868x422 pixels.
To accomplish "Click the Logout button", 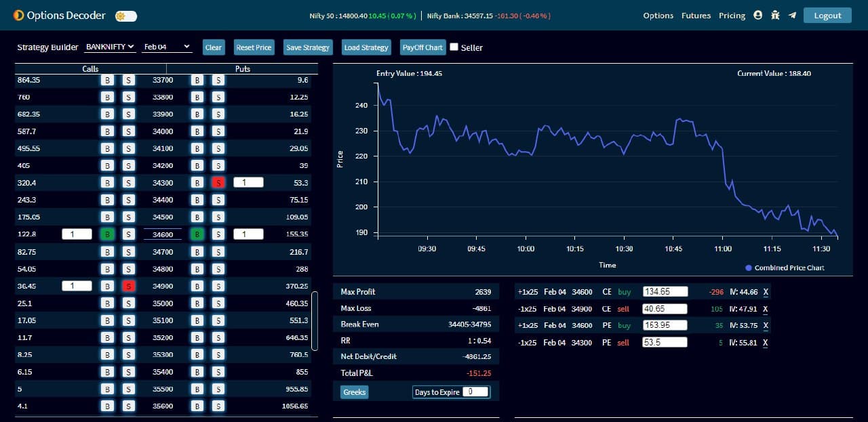I will [827, 15].
